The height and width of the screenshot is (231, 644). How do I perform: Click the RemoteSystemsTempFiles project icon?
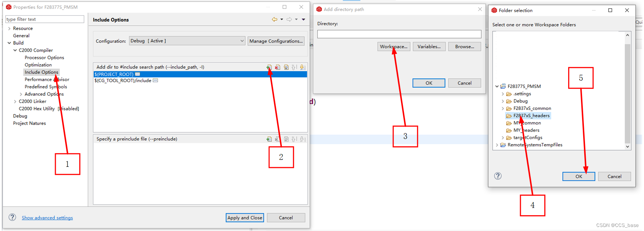(x=503, y=145)
